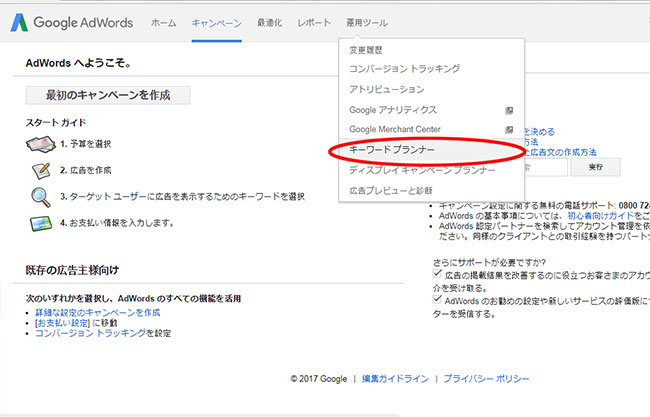Open 編集ガイドライン footer link
The height and width of the screenshot is (417, 650).
(395, 379)
